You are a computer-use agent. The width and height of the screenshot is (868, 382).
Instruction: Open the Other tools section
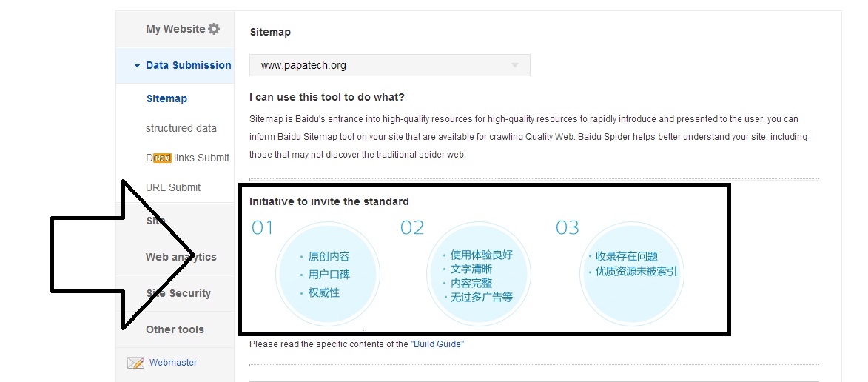175,329
